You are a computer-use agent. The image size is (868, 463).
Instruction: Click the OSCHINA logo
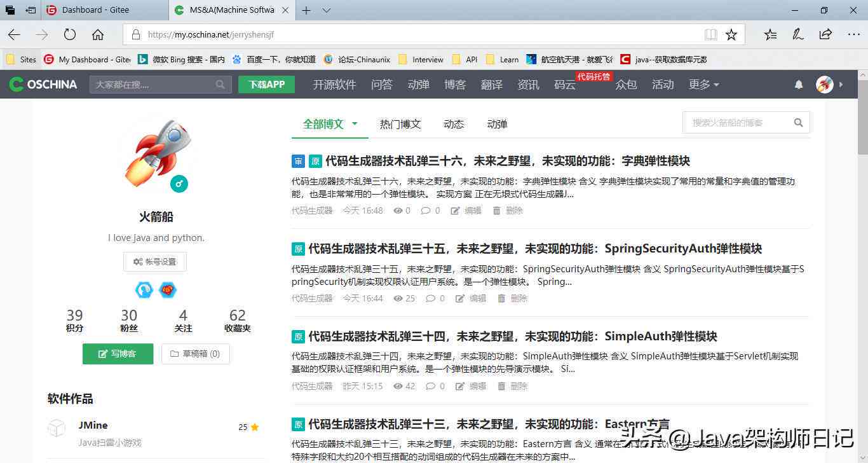[43, 84]
